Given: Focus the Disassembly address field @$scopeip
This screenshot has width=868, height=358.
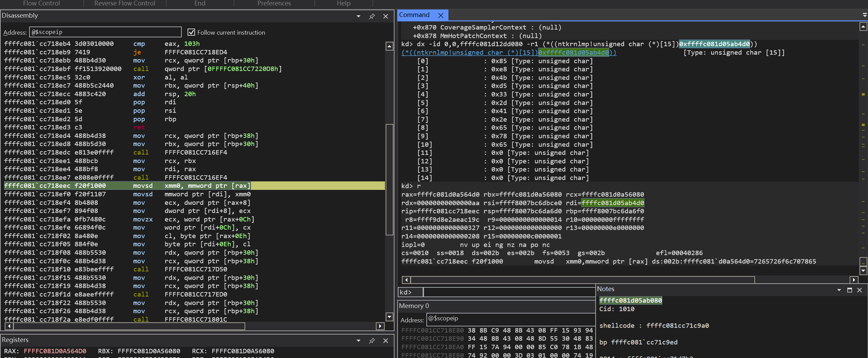Looking at the screenshot, I should 105,32.
